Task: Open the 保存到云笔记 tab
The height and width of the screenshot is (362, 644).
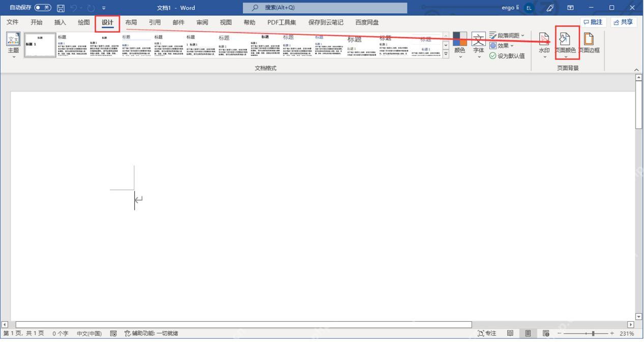Action: coord(326,22)
